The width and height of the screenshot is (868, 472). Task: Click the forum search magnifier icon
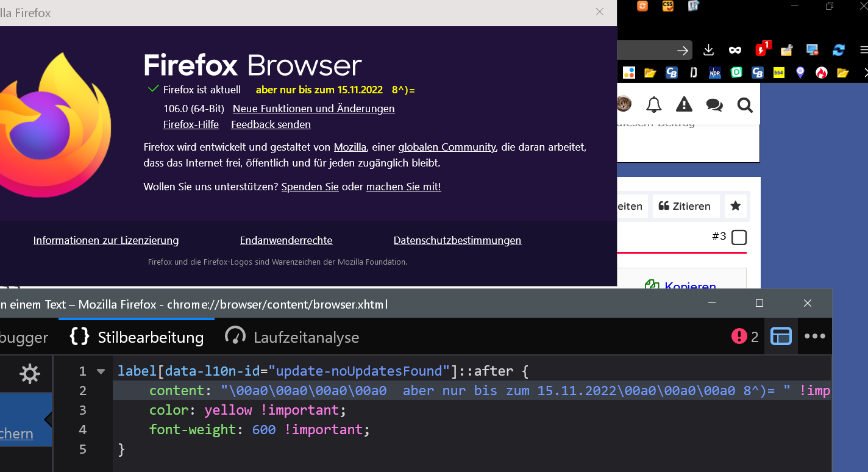745,105
